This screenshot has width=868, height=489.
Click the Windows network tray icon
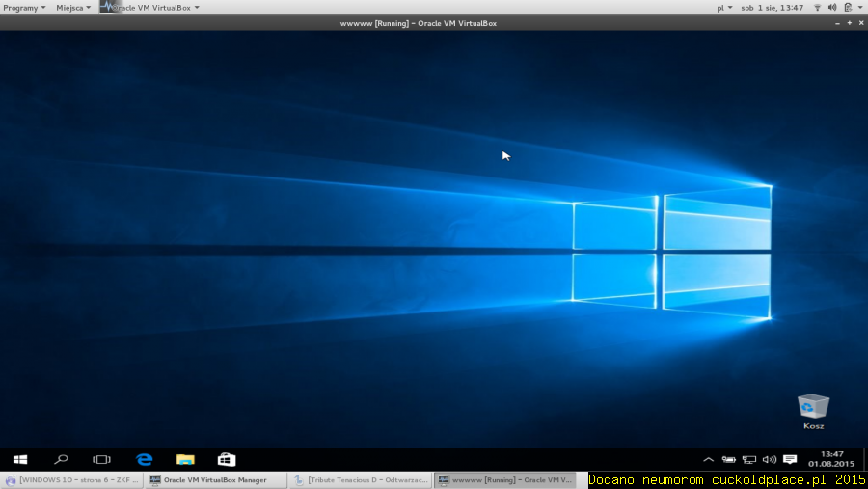click(748, 460)
